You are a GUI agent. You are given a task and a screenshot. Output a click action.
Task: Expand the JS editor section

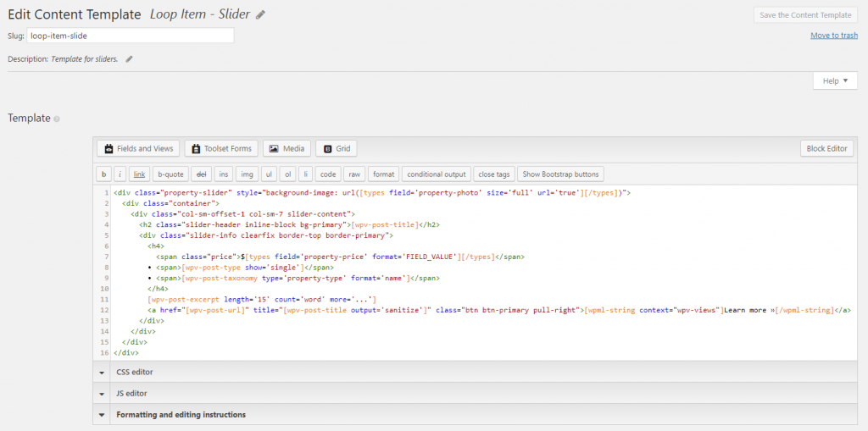click(x=475, y=394)
